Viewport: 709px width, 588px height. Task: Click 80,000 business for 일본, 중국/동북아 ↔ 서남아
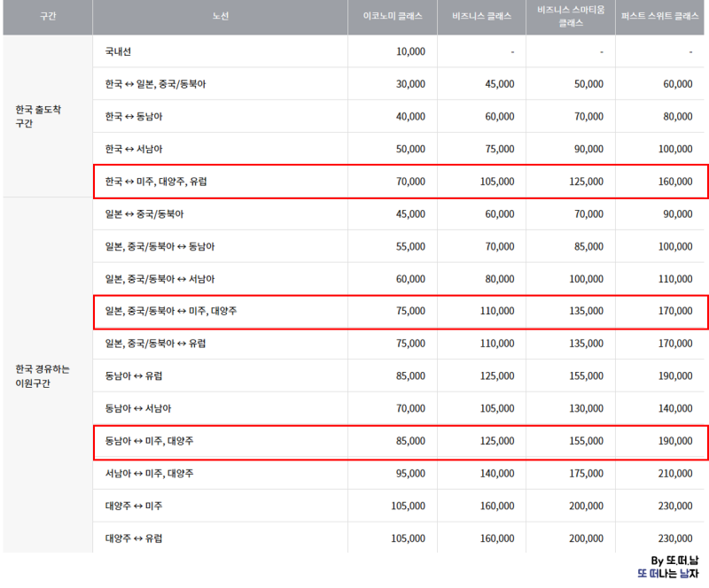coord(500,279)
